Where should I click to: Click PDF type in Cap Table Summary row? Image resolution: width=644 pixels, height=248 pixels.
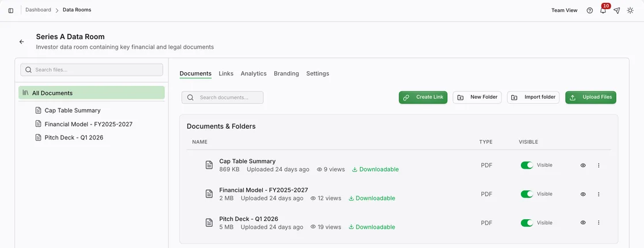coord(486,165)
